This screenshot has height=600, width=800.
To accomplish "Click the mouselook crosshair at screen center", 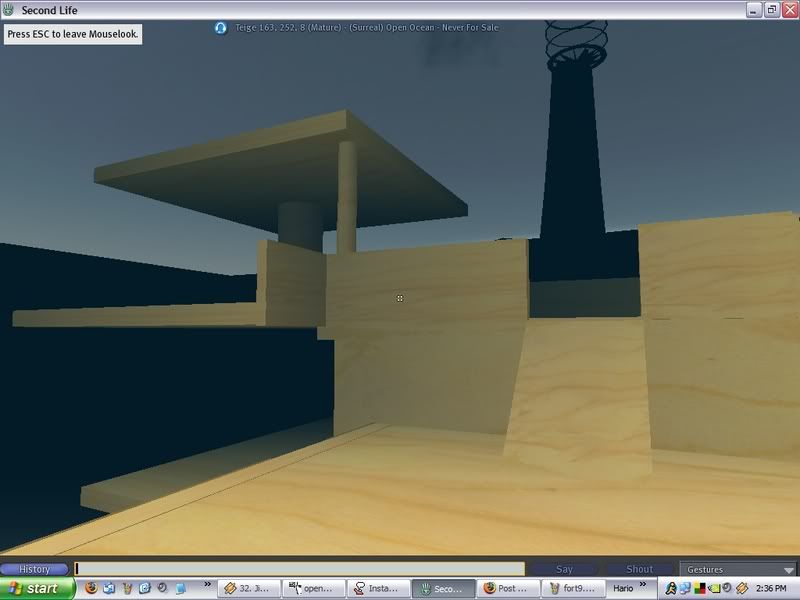I will [400, 298].
